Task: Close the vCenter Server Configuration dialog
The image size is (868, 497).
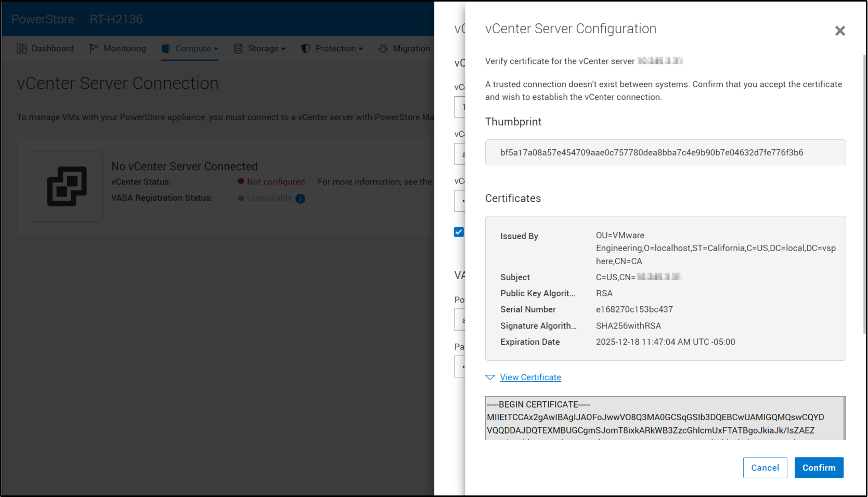Action: coord(840,31)
